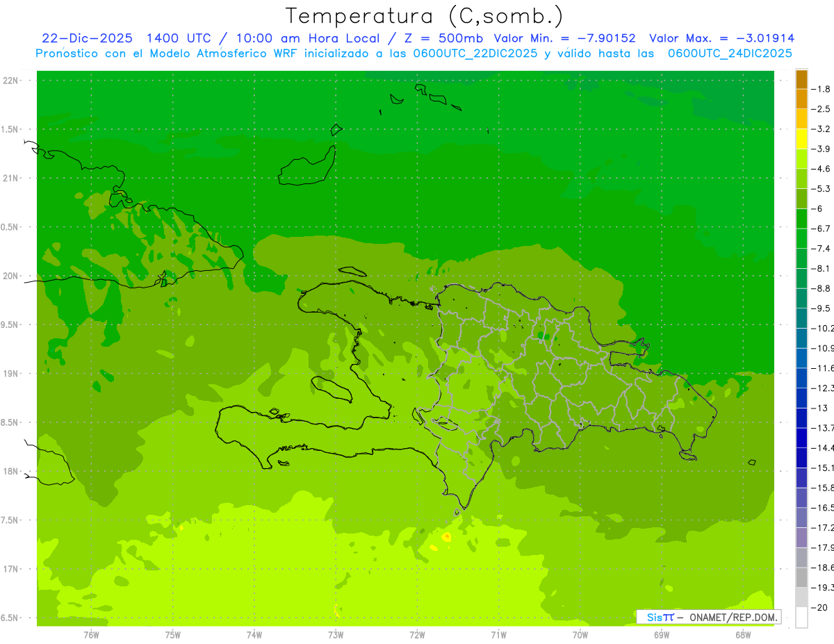
Task: Click the "69W" longitude label
Action: coord(662,635)
